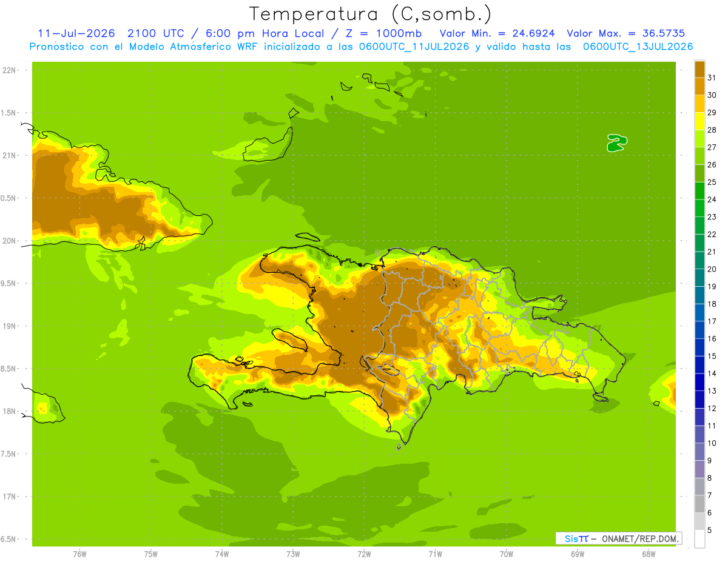Viewport: 728px width, 562px height.
Task: Pick the teal swatch between 19 and 20
Action: click(699, 278)
